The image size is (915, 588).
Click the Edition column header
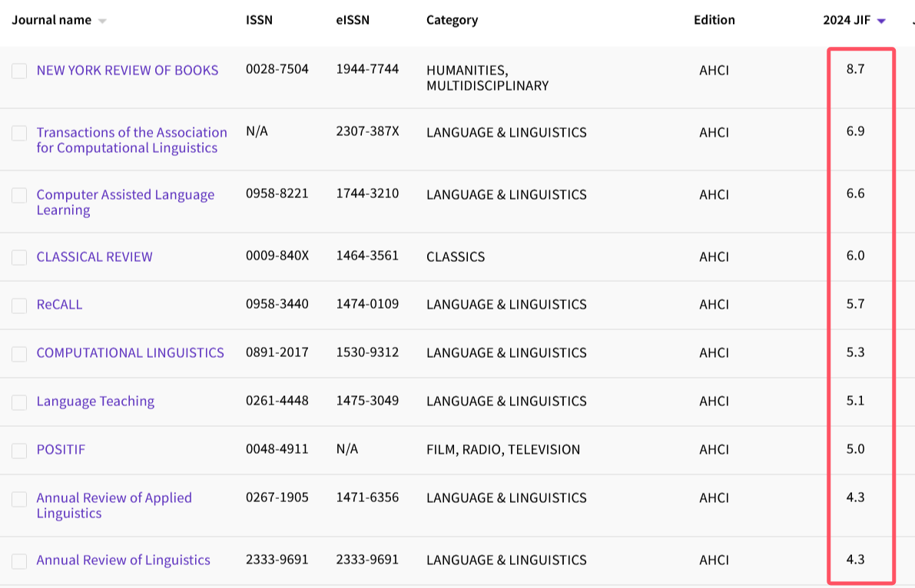pyautogui.click(x=714, y=20)
